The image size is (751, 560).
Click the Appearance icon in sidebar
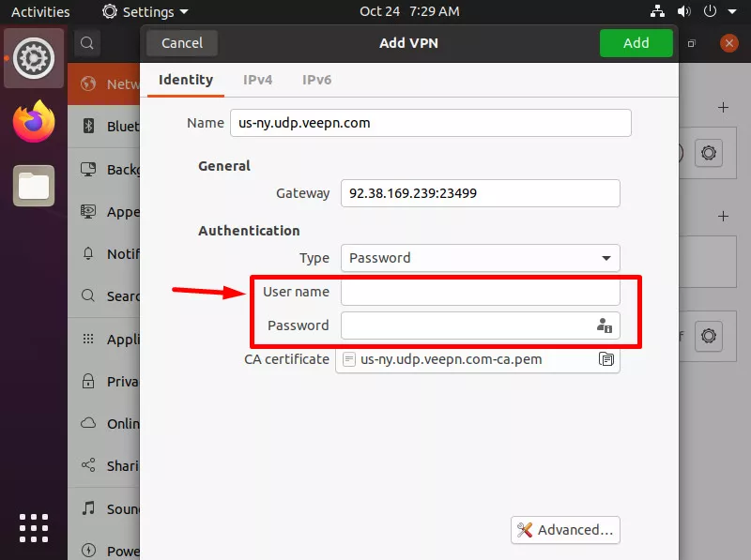[88, 211]
